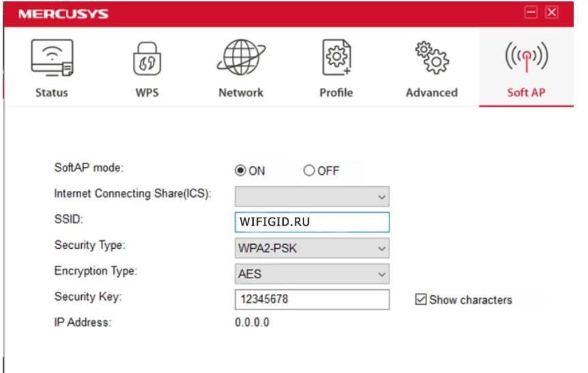Expand the Internet Connecting Share dropdown
Viewport: 588px width, 373px height.
tap(312, 196)
